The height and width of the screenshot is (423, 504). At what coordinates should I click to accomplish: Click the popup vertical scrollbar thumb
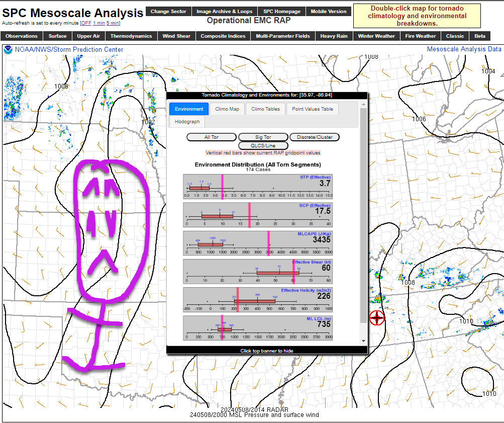click(x=363, y=215)
